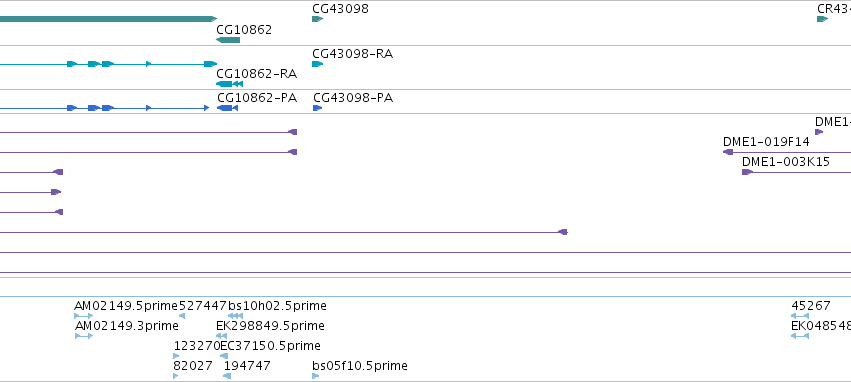Click the CG43098 gene arrow glyph
This screenshot has height=382, width=851.
(317, 19)
